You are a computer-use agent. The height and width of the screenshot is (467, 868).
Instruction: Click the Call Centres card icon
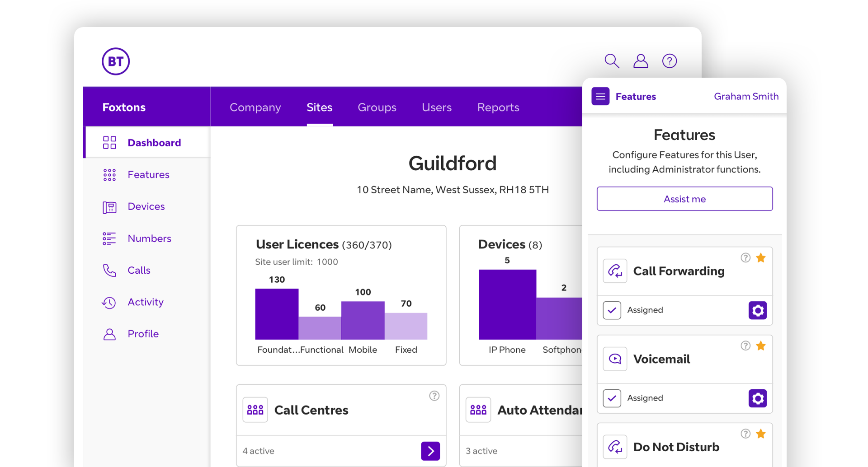coord(255,410)
